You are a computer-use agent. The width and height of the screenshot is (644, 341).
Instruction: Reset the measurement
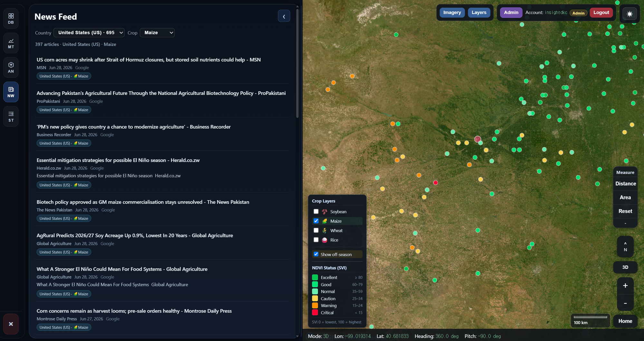[625, 211]
